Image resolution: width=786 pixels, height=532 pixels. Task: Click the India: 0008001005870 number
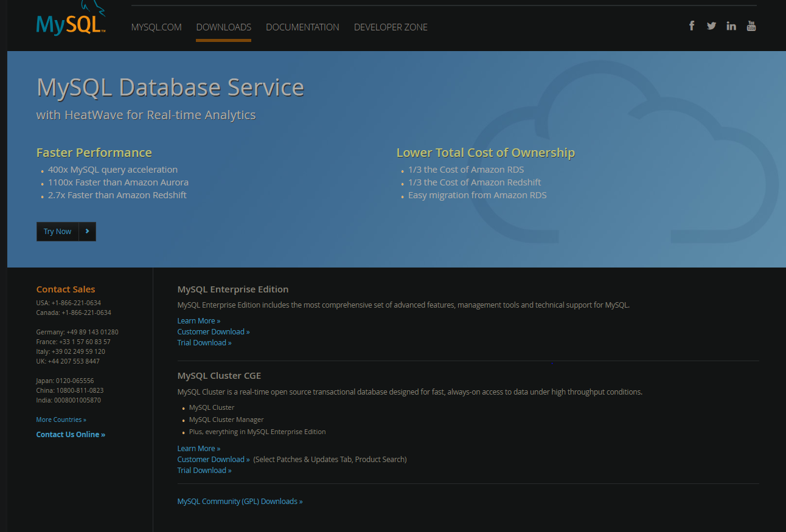click(69, 400)
